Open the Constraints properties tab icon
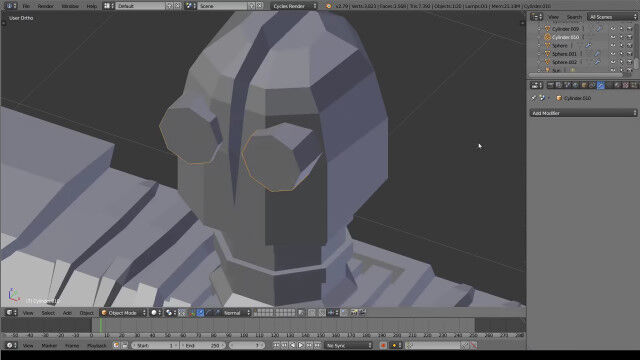This screenshot has width=640, height=360. pyautogui.click(x=592, y=85)
